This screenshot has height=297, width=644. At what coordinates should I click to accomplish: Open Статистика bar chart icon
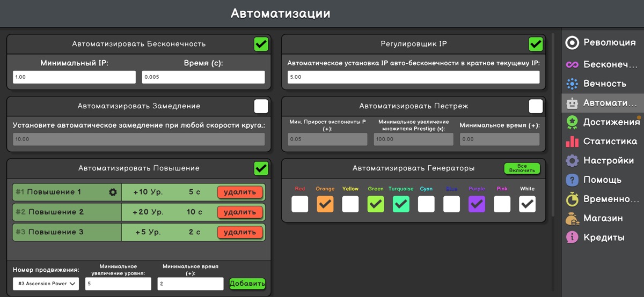573,142
